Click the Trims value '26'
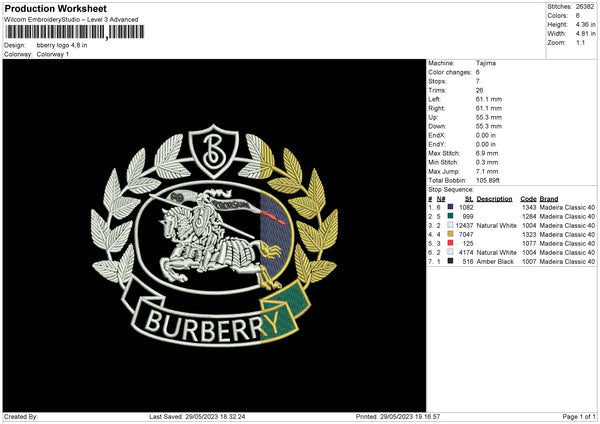The image size is (600, 424). (479, 90)
